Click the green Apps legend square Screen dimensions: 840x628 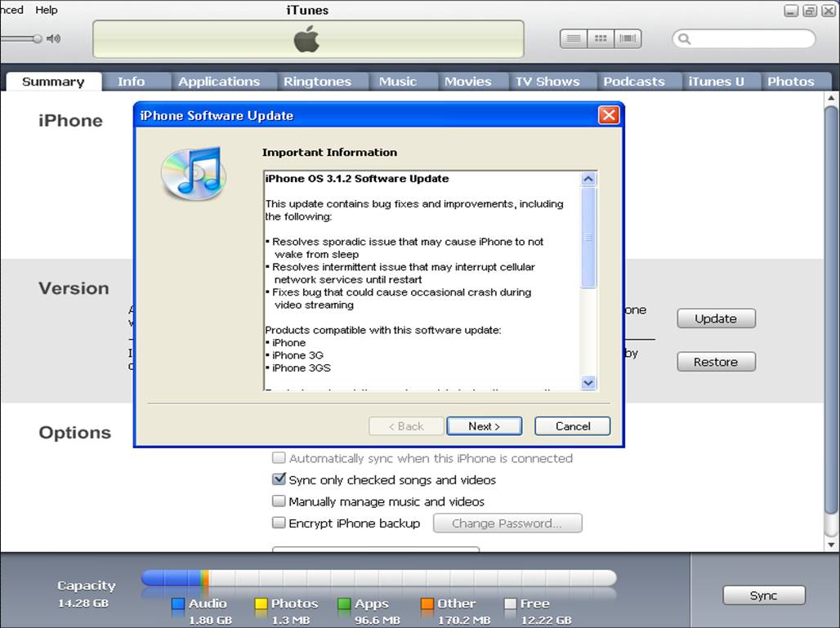(344, 604)
